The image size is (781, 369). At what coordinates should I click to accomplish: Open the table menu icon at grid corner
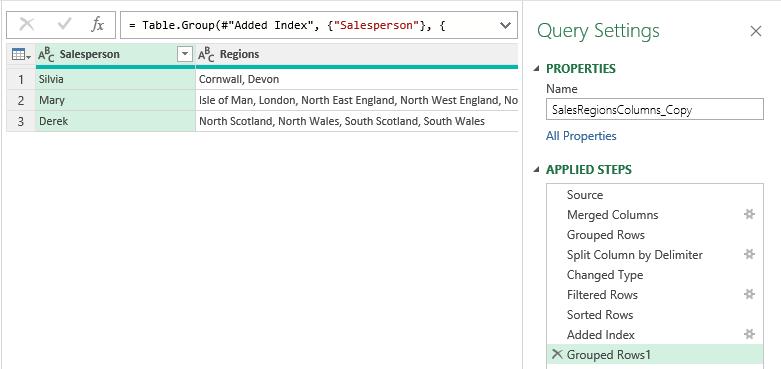pos(21,54)
